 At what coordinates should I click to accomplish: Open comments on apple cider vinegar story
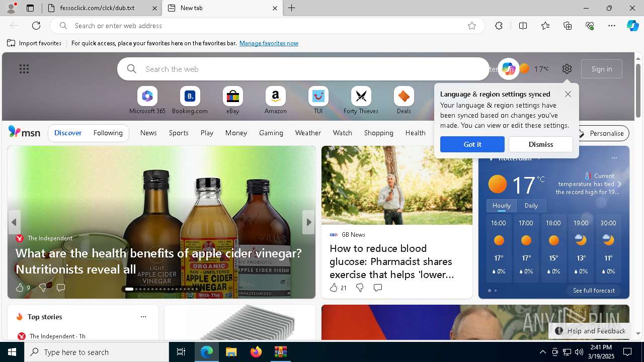tap(61, 288)
